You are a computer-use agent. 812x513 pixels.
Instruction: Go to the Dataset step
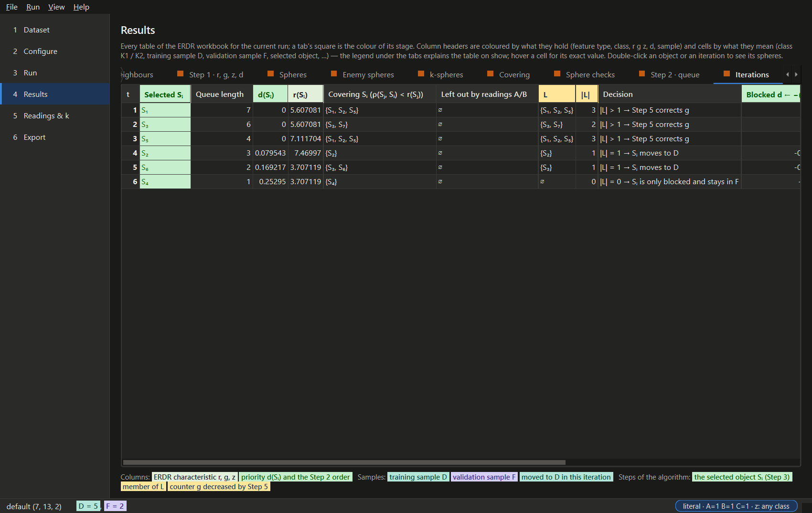tap(55, 30)
